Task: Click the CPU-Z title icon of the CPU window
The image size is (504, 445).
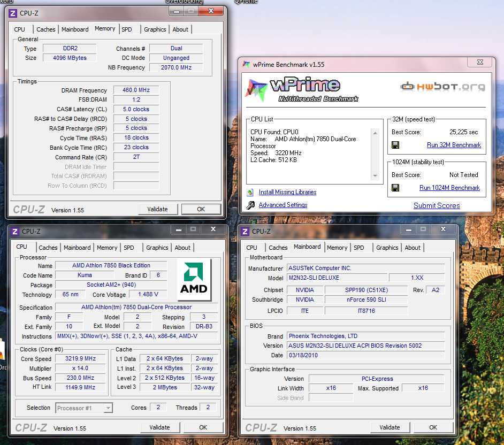Action: (x=15, y=232)
